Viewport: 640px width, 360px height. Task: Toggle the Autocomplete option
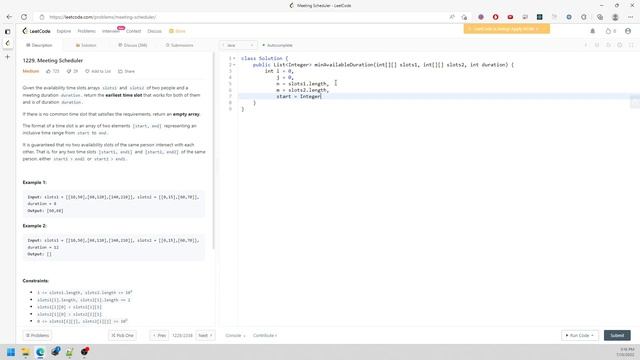coord(278,45)
